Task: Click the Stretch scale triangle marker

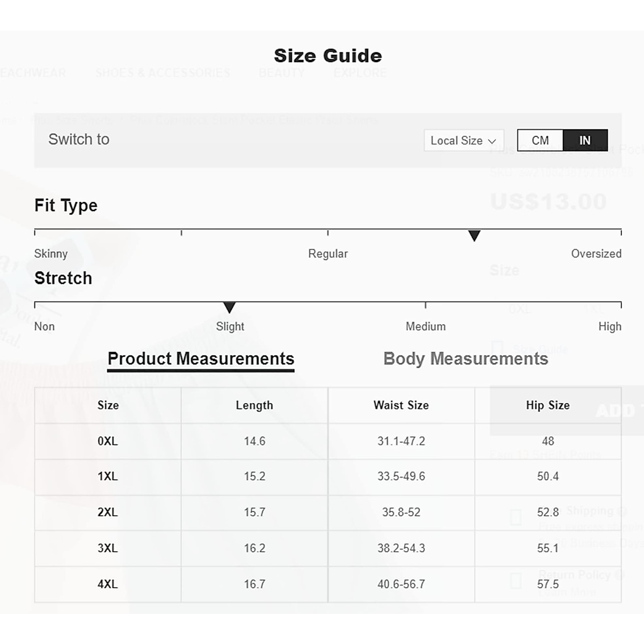Action: click(x=229, y=308)
